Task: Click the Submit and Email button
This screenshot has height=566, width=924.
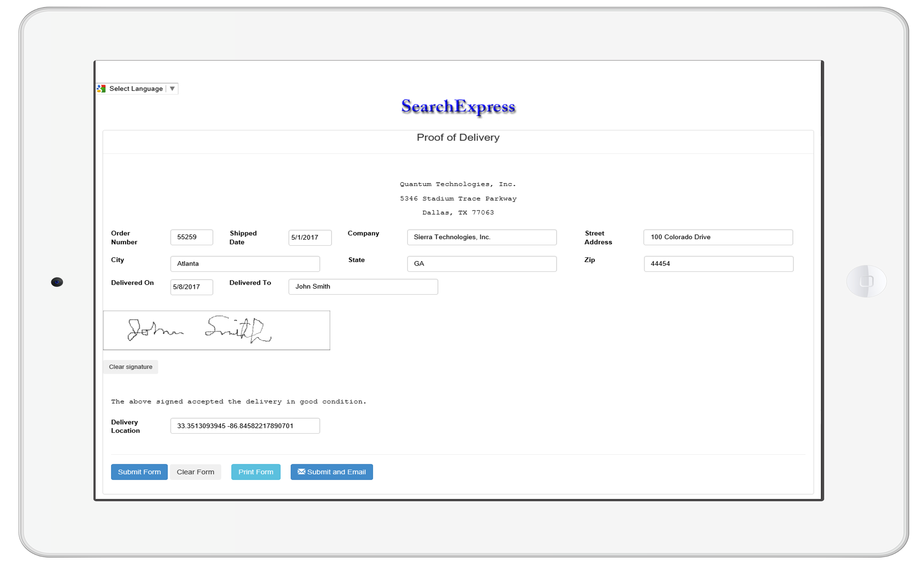Action: pos(332,472)
